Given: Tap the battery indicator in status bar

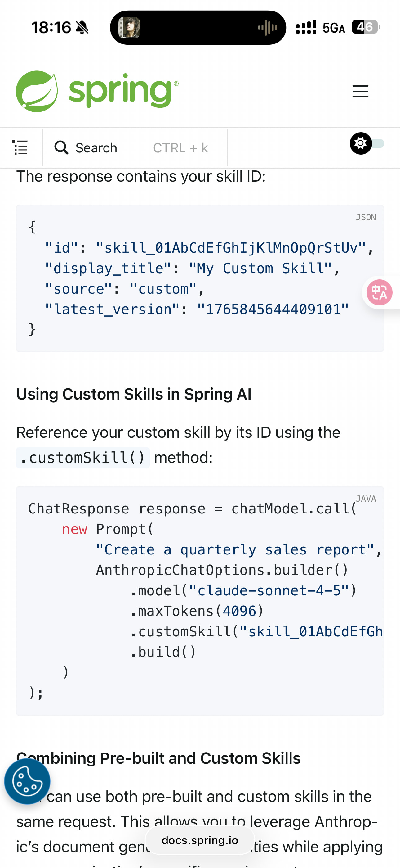Looking at the screenshot, I should pyautogui.click(x=366, y=27).
